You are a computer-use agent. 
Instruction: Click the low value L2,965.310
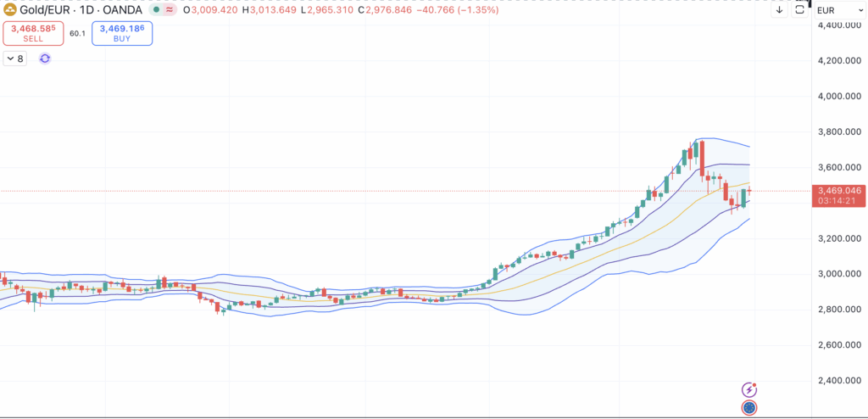[326, 10]
